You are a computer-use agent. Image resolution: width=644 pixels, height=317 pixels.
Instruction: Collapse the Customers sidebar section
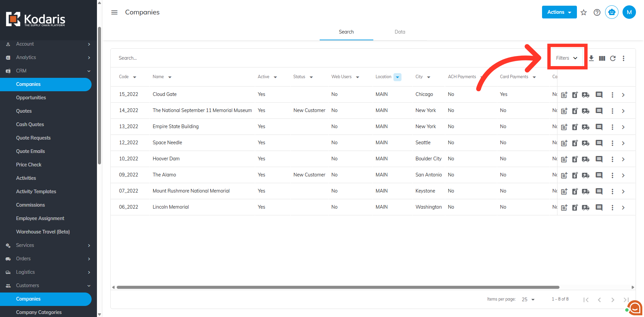[x=48, y=285]
